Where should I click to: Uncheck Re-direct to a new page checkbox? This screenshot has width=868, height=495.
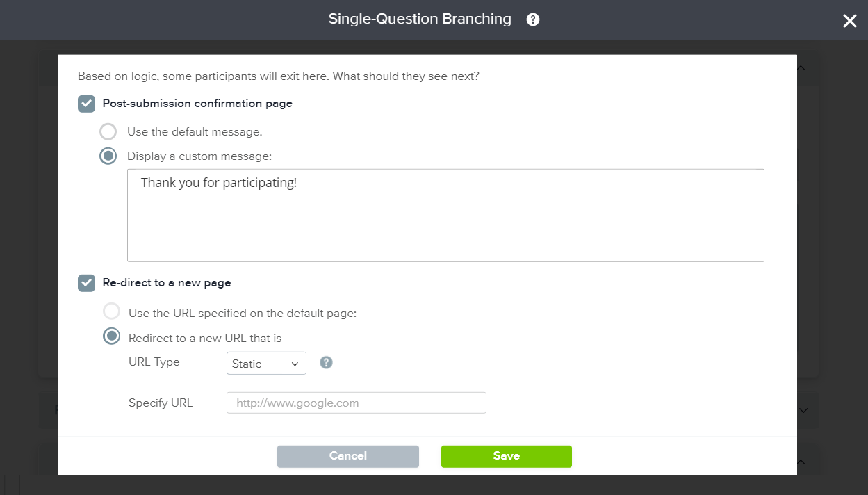point(86,283)
